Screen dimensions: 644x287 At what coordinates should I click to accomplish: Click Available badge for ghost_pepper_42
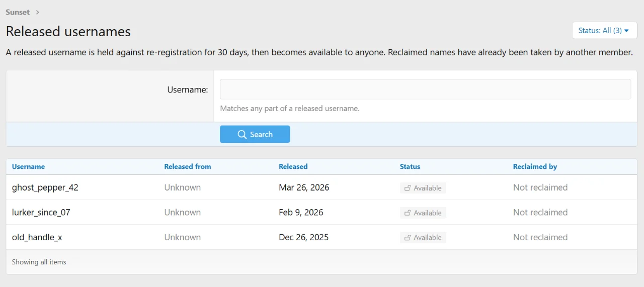pos(423,188)
